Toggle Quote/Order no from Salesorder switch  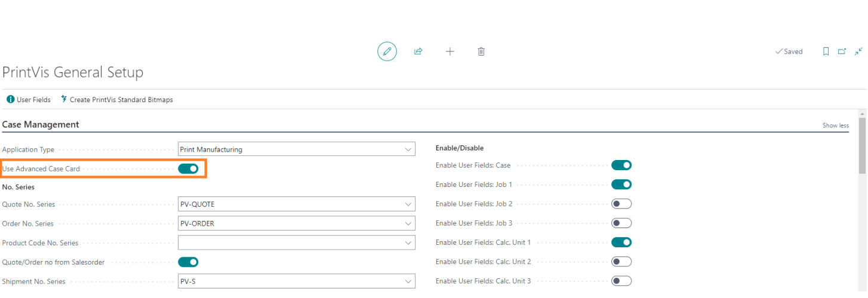tap(188, 262)
